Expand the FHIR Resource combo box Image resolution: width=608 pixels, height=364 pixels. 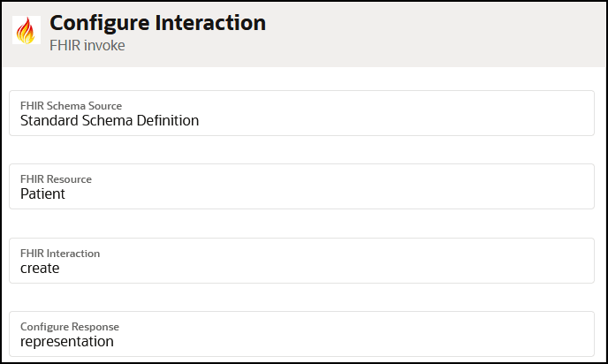tap(300, 186)
